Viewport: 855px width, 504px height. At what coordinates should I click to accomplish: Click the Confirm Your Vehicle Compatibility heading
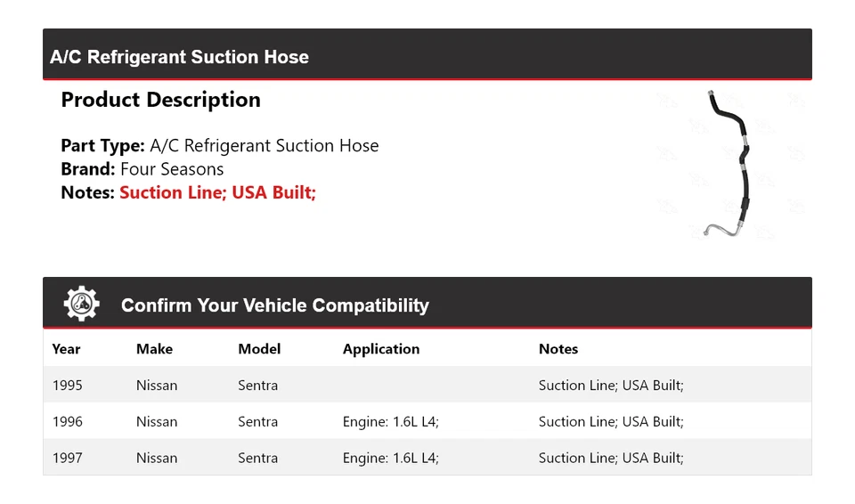point(274,305)
